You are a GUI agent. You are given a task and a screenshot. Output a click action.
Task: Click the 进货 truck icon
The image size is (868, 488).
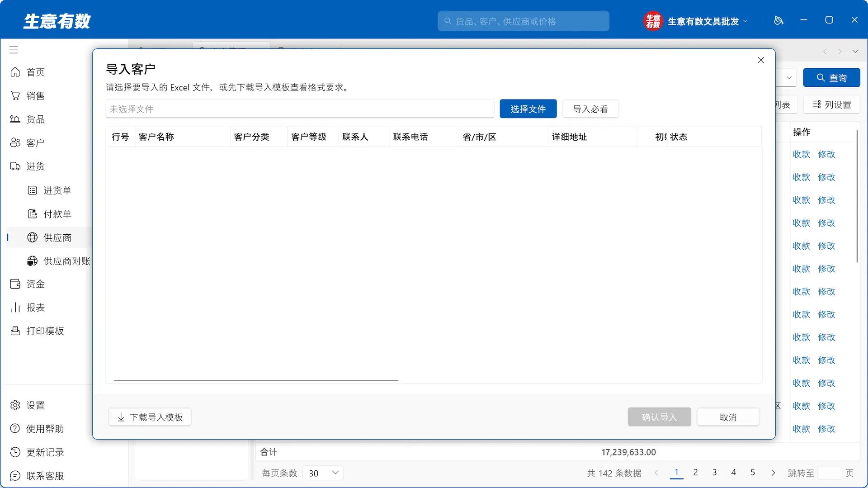coord(15,166)
